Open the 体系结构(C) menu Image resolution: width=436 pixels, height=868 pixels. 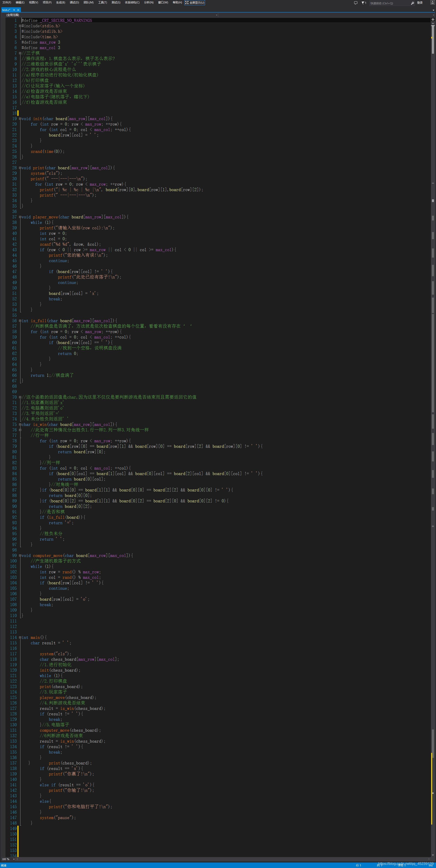(132, 3)
